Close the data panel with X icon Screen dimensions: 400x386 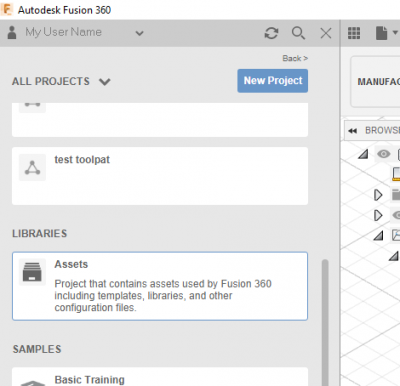326,33
